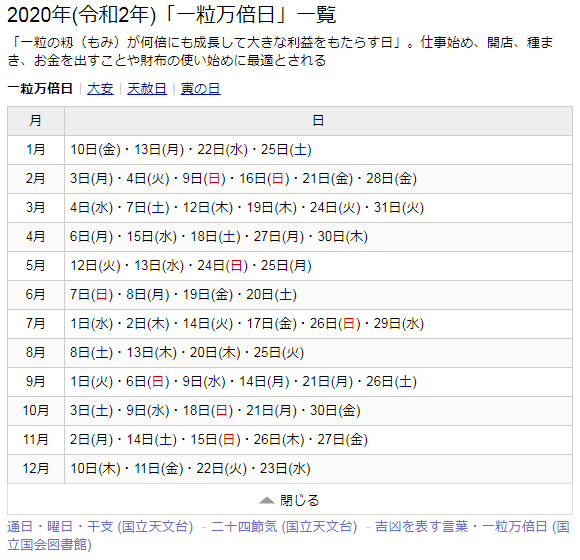The width and height of the screenshot is (580, 560).
Task: Click the page title 2020年 一粒万倍日 一覧
Action: pyautogui.click(x=172, y=15)
